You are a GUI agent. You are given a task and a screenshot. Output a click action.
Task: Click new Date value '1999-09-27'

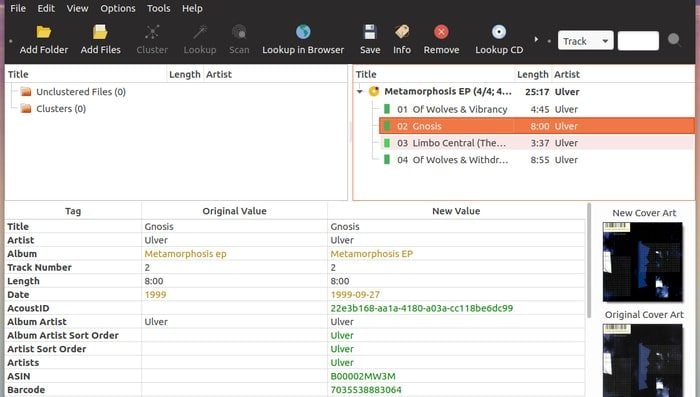[355, 295]
